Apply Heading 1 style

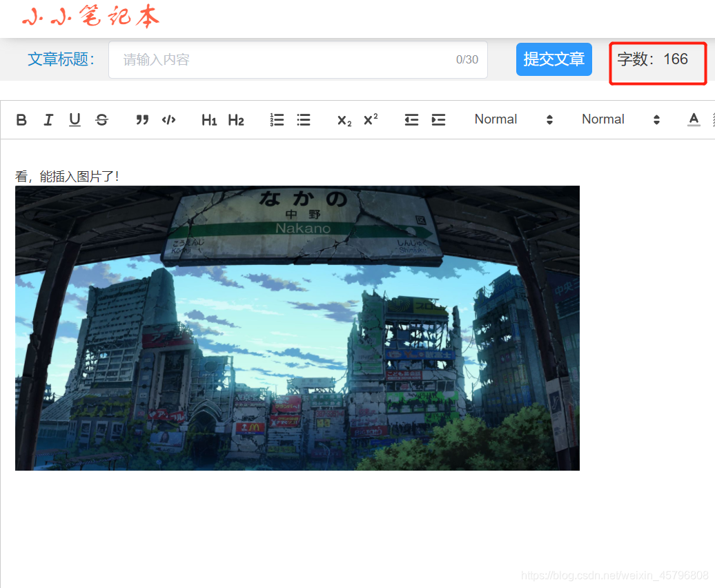(209, 120)
